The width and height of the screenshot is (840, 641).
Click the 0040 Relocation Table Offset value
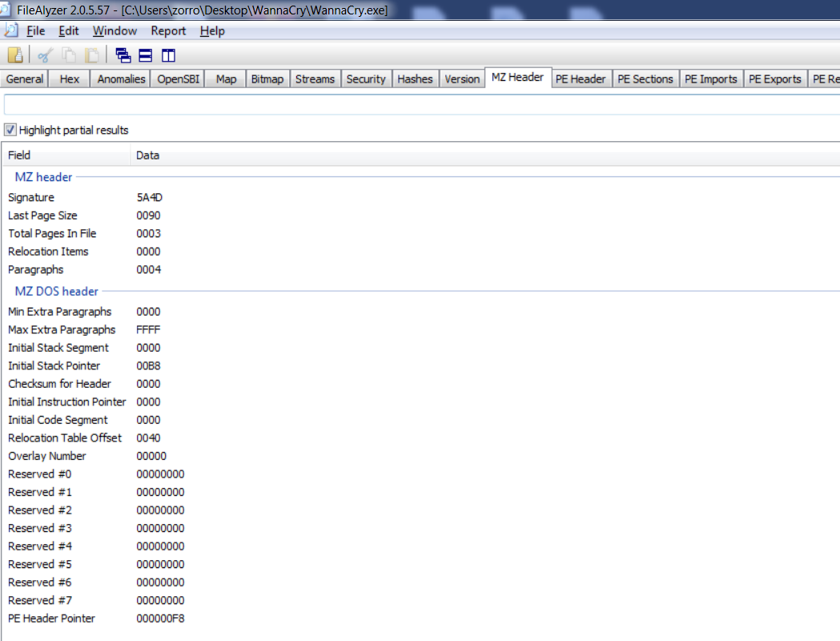148,437
